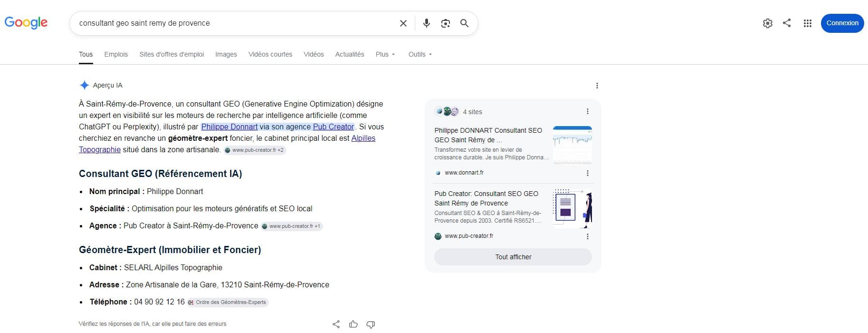Screen dimensions: 868x333
Task: Switch to the Emplois tab
Action: pos(116,54)
